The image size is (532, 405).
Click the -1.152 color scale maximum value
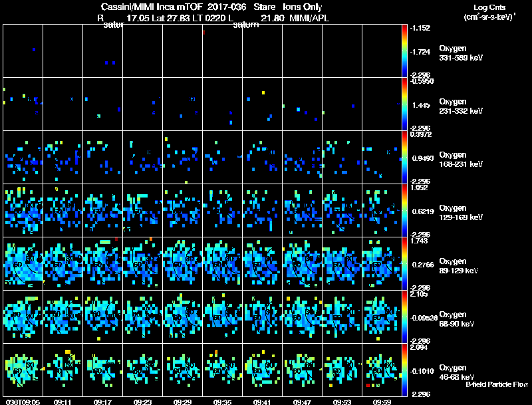point(420,28)
